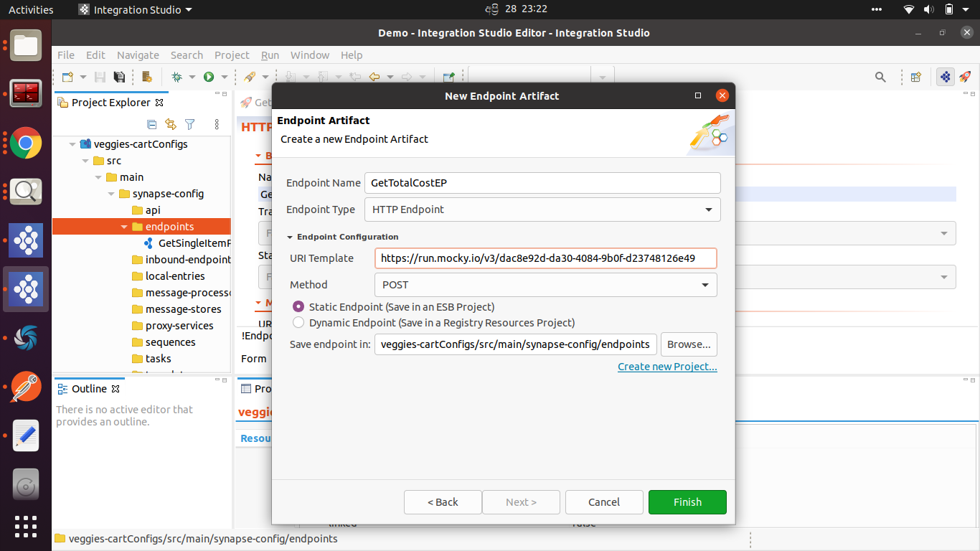
Task: Switch to the Outline view tab
Action: 88,389
